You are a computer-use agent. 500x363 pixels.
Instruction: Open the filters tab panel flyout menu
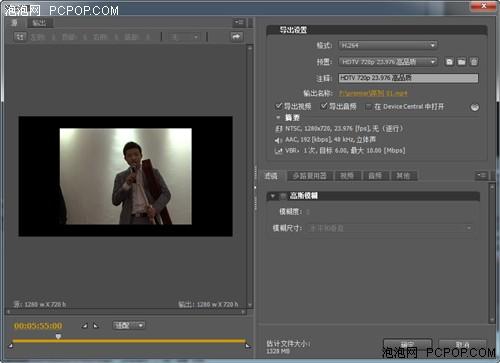[x=481, y=175]
